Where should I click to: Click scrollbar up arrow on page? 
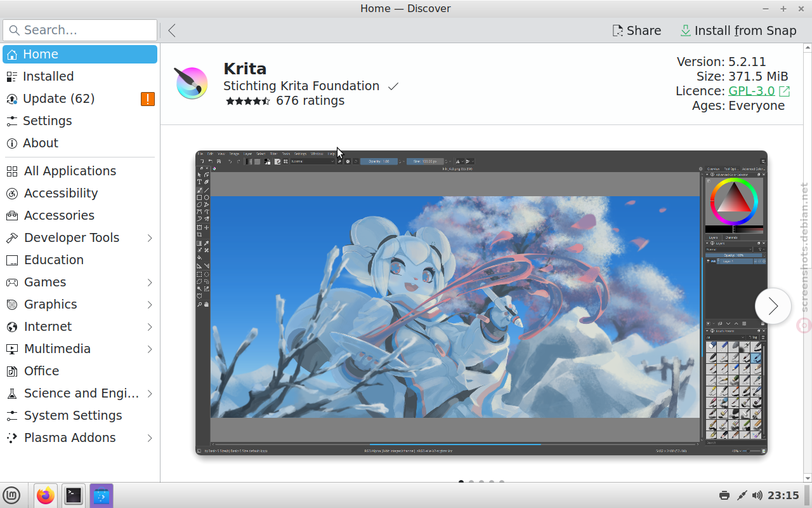[x=807, y=48]
